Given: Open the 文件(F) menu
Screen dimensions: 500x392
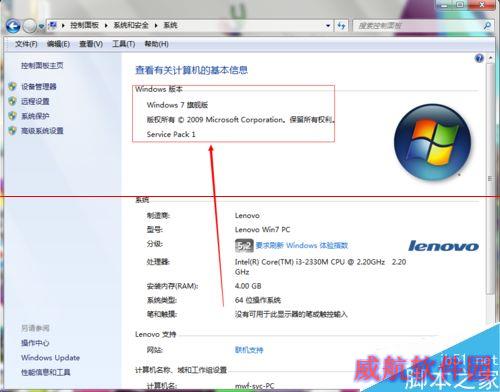Looking at the screenshot, I should (26, 44).
